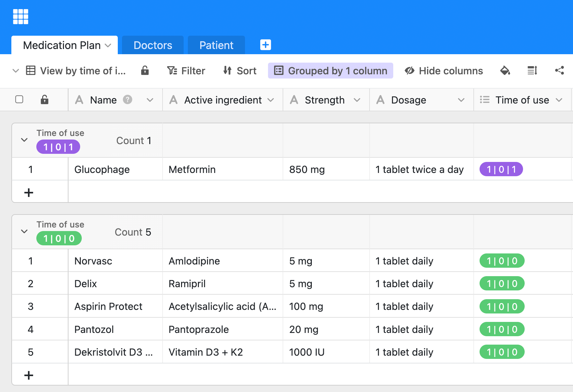573x392 pixels.
Task: Select the 1000 IU strength cell
Action: 326,352
